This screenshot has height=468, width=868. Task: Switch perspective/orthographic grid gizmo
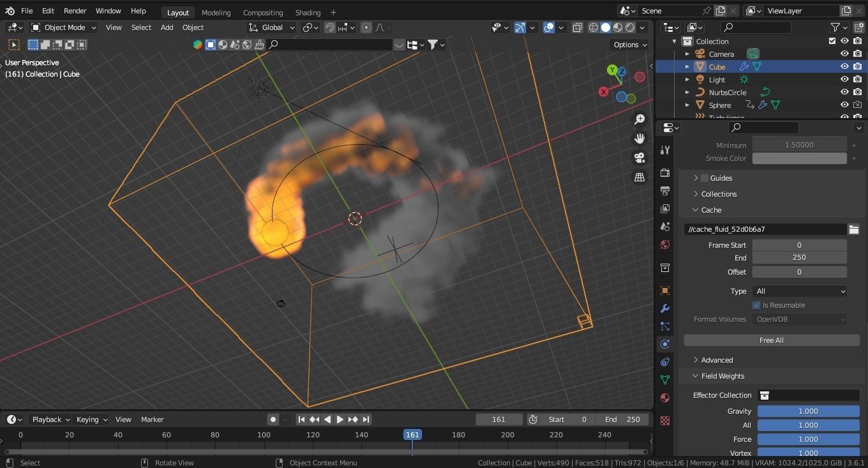pyautogui.click(x=640, y=177)
